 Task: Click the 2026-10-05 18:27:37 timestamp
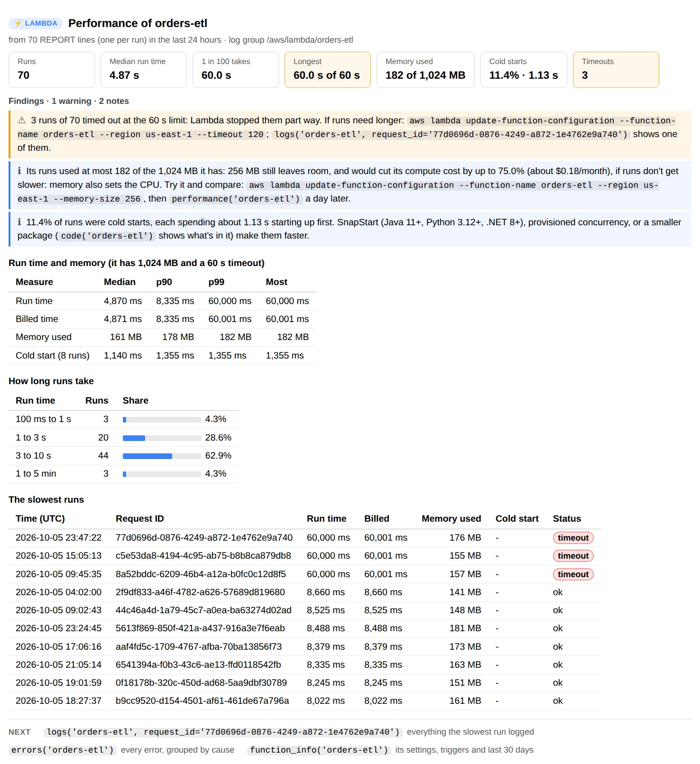[x=58, y=701]
